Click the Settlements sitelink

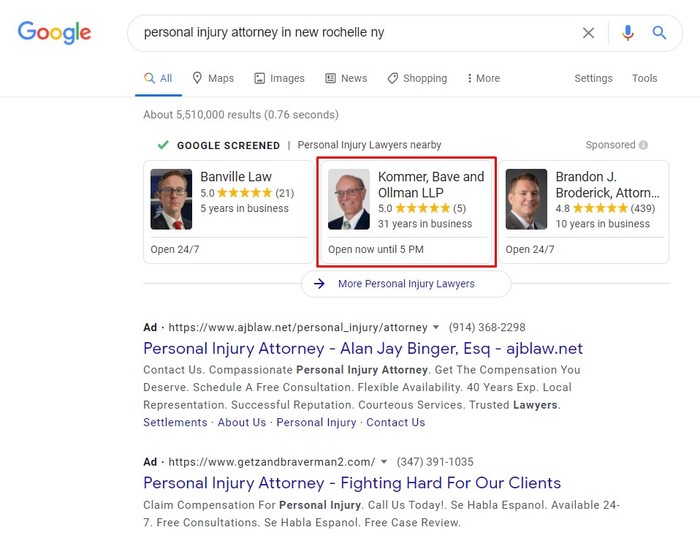point(175,422)
